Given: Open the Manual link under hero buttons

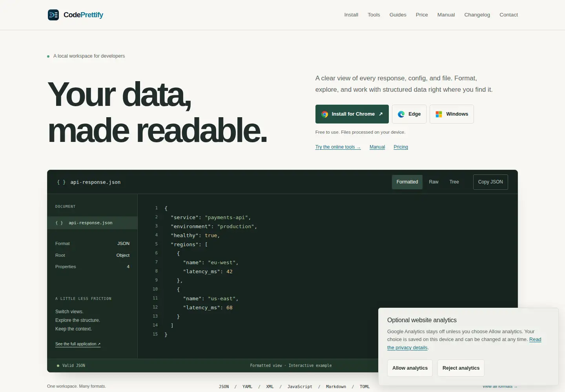Looking at the screenshot, I should 377,147.
